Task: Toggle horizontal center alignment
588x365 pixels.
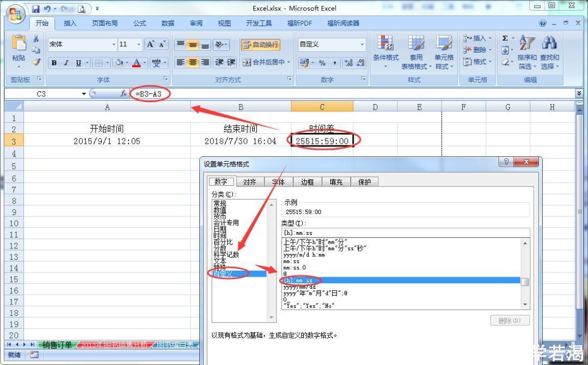Action: tap(193, 62)
